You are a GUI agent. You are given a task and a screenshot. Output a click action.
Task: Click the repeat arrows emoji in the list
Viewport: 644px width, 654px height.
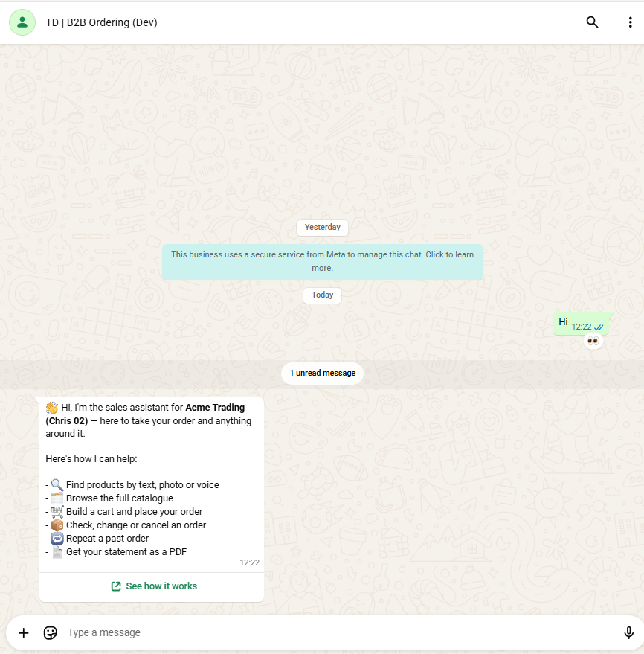coord(57,539)
